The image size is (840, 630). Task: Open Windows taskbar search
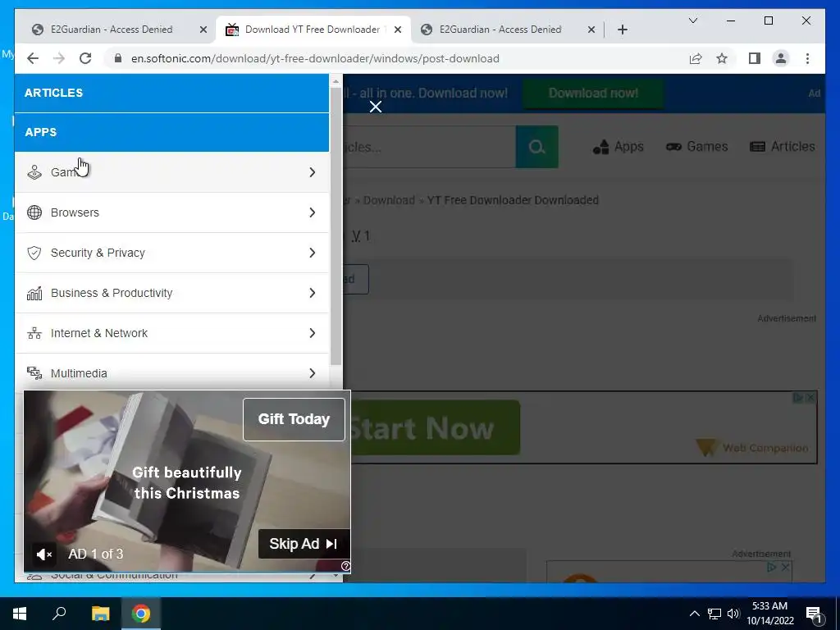coord(59,614)
